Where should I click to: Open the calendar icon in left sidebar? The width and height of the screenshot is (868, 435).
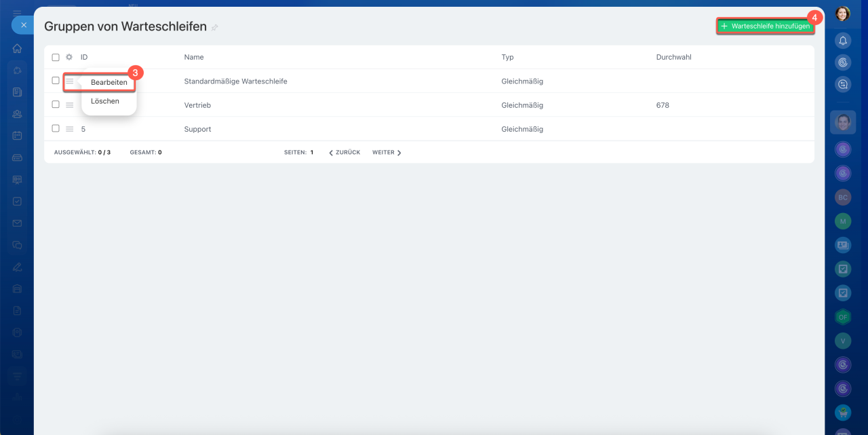[17, 135]
